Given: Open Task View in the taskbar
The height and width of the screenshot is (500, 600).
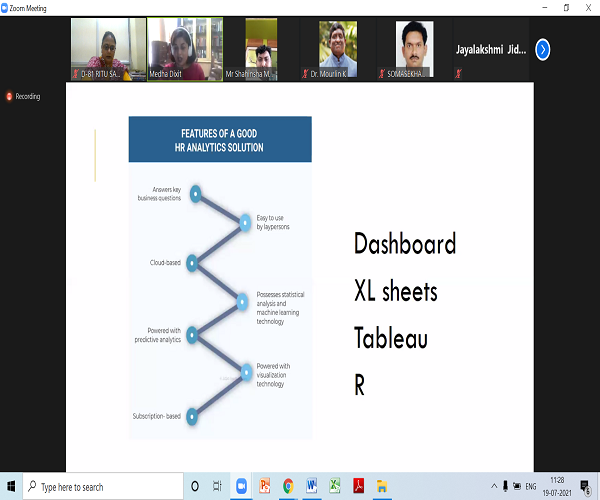Looking at the screenshot, I should 217,486.
